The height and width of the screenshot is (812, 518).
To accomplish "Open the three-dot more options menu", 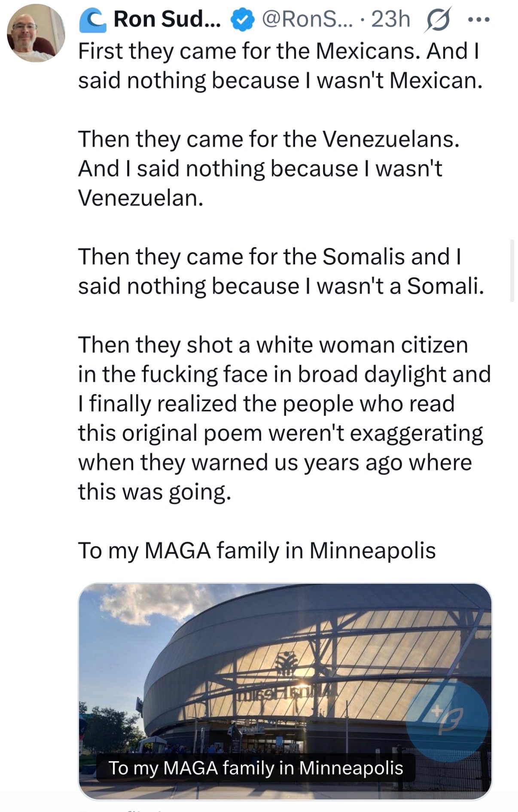I will click(479, 20).
